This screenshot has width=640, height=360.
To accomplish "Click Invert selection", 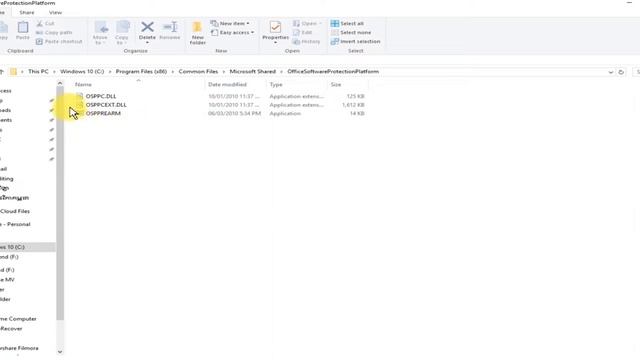I will tap(356, 42).
